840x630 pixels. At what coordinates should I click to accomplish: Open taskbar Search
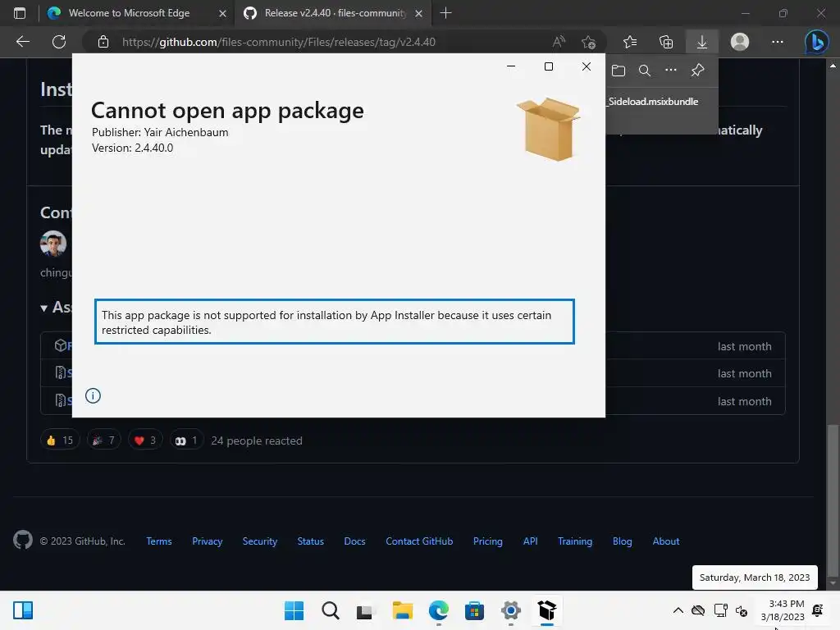(331, 610)
